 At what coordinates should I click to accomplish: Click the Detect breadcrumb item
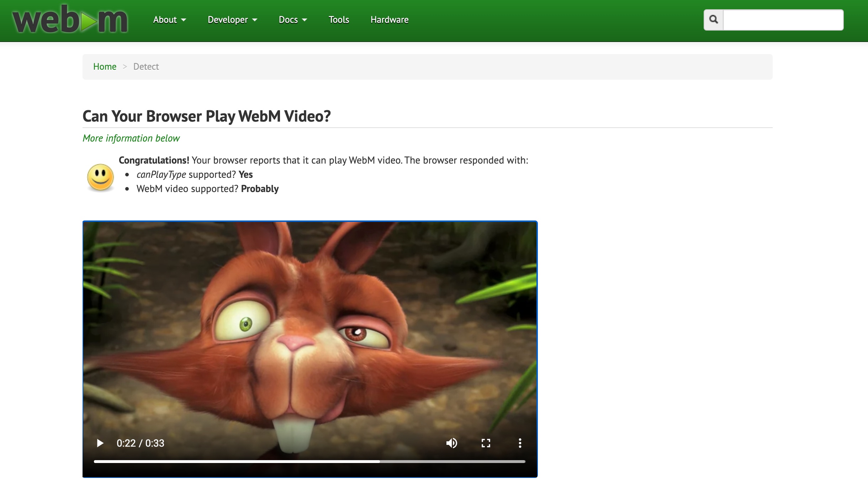146,67
